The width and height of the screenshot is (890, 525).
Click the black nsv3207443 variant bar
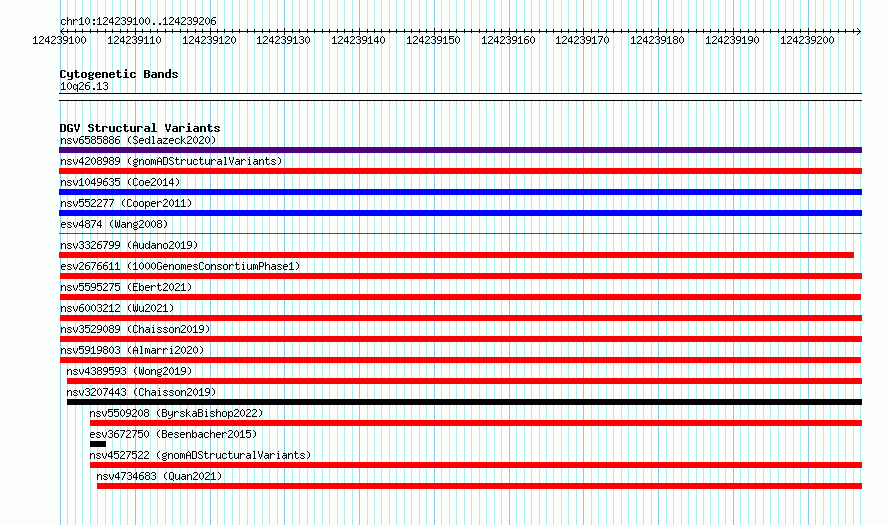pyautogui.click(x=464, y=402)
